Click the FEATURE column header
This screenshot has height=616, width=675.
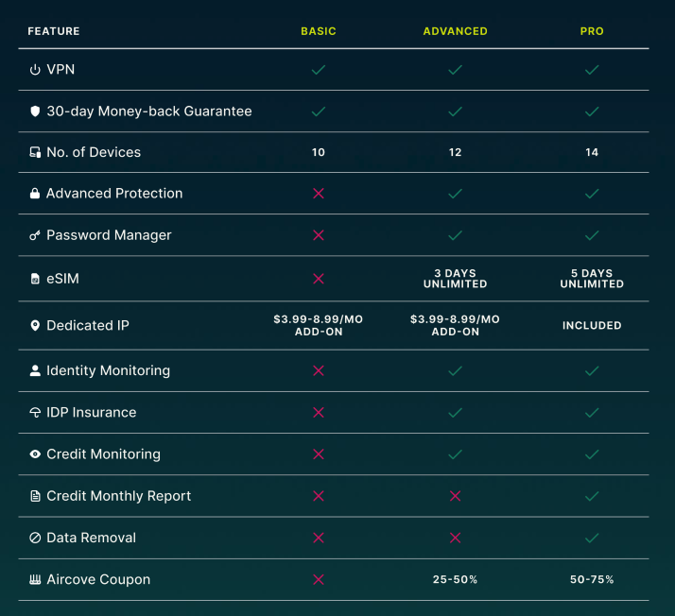[x=54, y=31]
